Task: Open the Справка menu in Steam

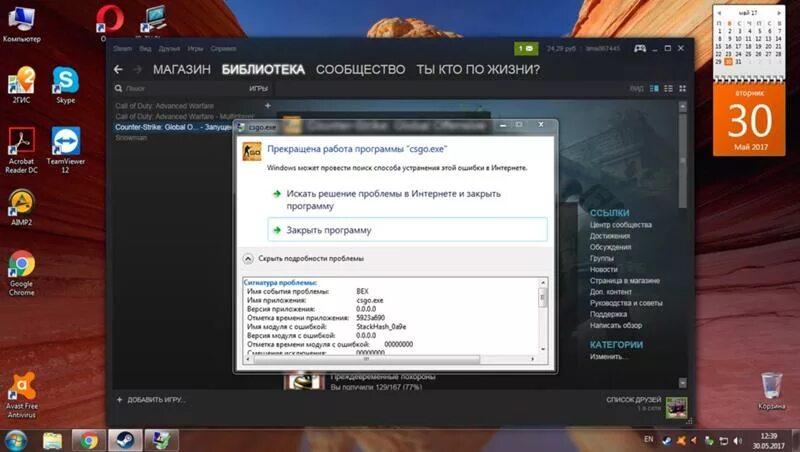Action: coord(223,49)
